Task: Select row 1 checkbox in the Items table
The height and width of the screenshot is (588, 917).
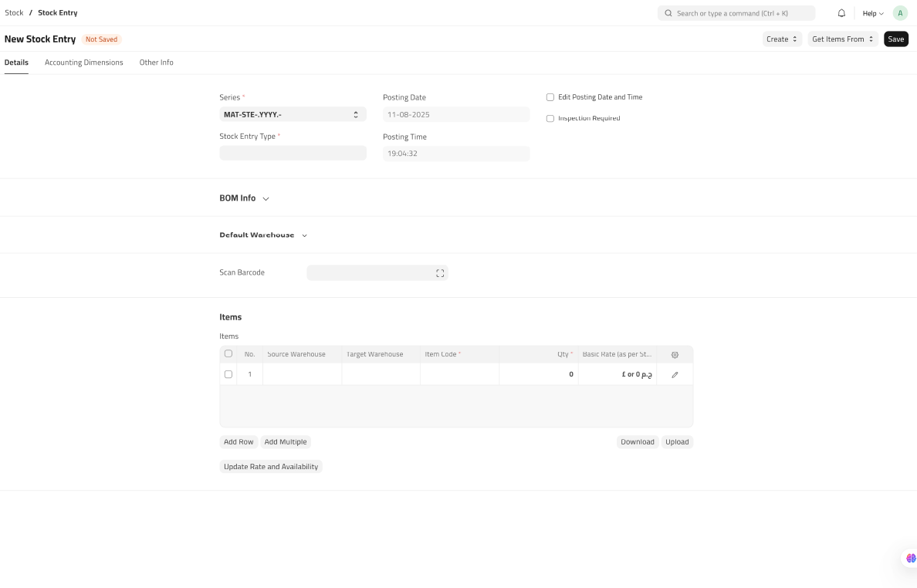Action: (x=228, y=374)
